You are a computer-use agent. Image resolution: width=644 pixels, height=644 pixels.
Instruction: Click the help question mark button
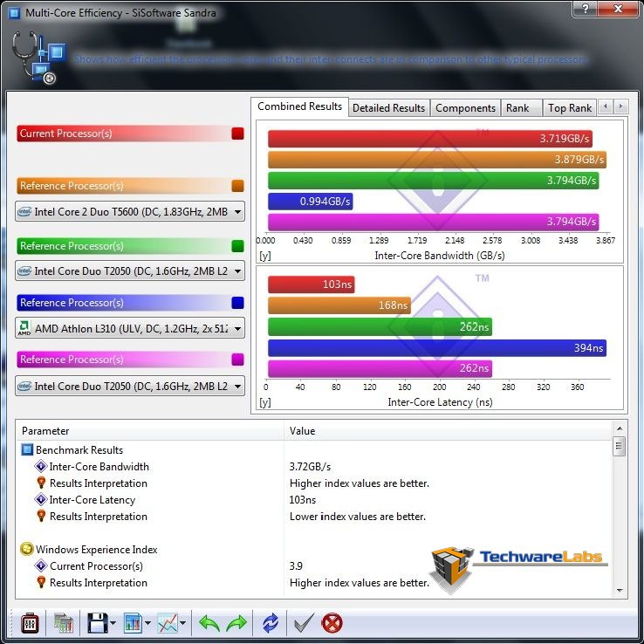click(x=586, y=9)
